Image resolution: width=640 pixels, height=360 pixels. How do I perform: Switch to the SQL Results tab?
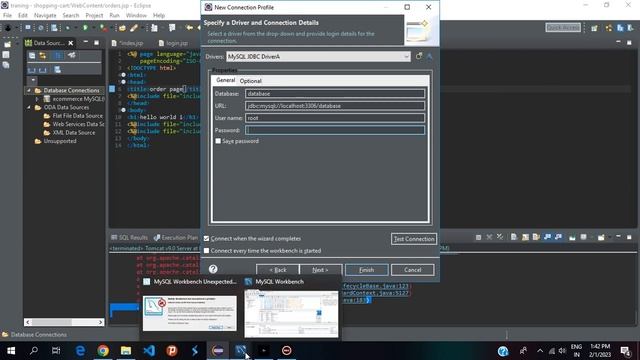click(129, 237)
